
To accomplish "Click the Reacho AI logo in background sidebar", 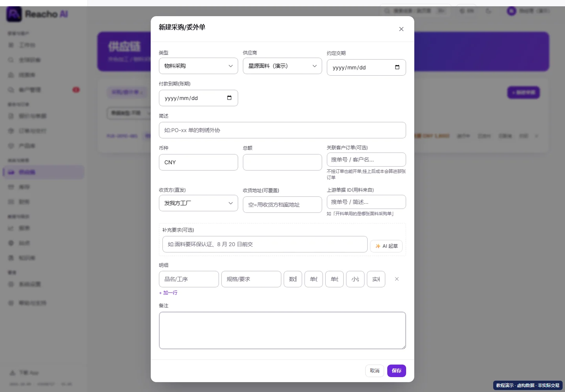I will pyautogui.click(x=37, y=14).
